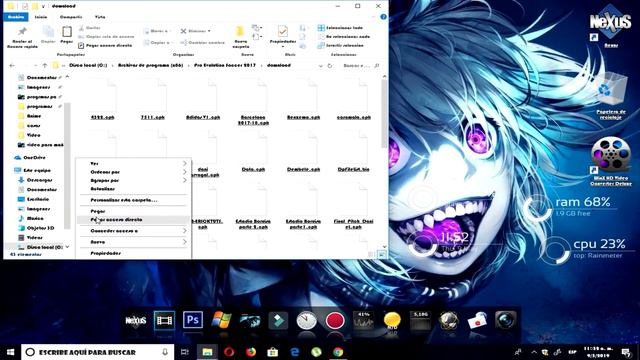The height and width of the screenshot is (360, 640).
Task: Click No seleccionar nada in the ribbon
Action: pos(344,37)
